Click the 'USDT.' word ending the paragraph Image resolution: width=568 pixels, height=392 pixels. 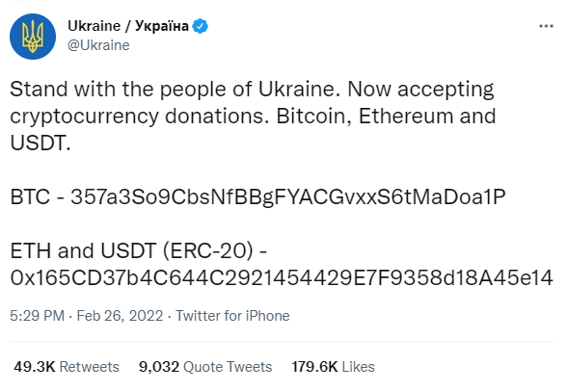click(x=41, y=143)
